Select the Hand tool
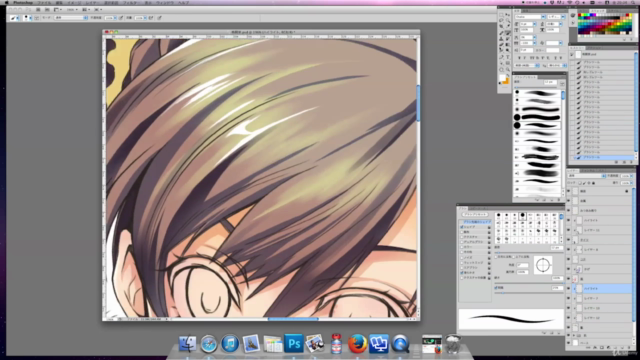Image resolution: width=640 pixels, height=360 pixels. tap(501, 69)
